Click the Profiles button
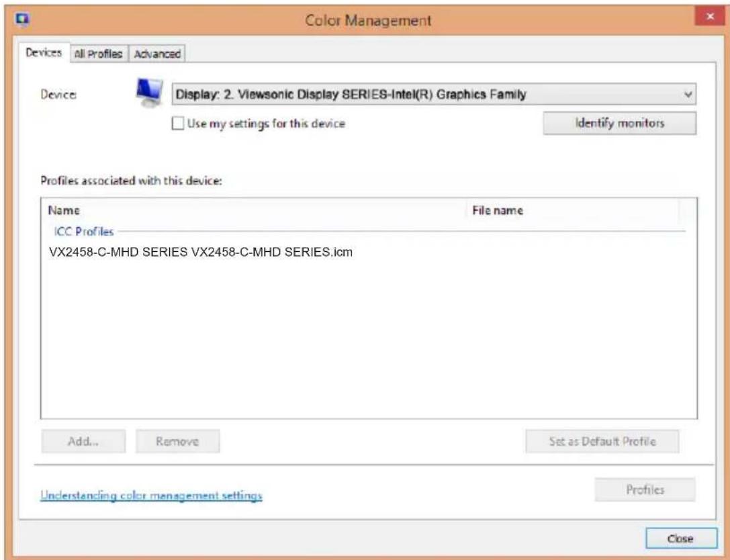This screenshot has width=730, height=560. pyautogui.click(x=645, y=489)
